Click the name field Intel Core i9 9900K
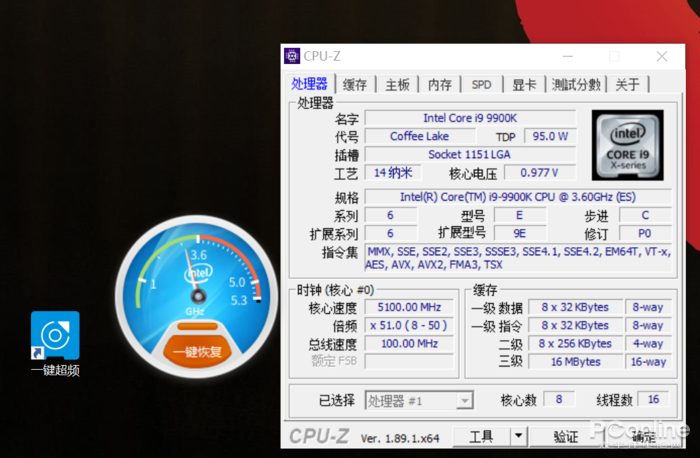 tap(470, 118)
